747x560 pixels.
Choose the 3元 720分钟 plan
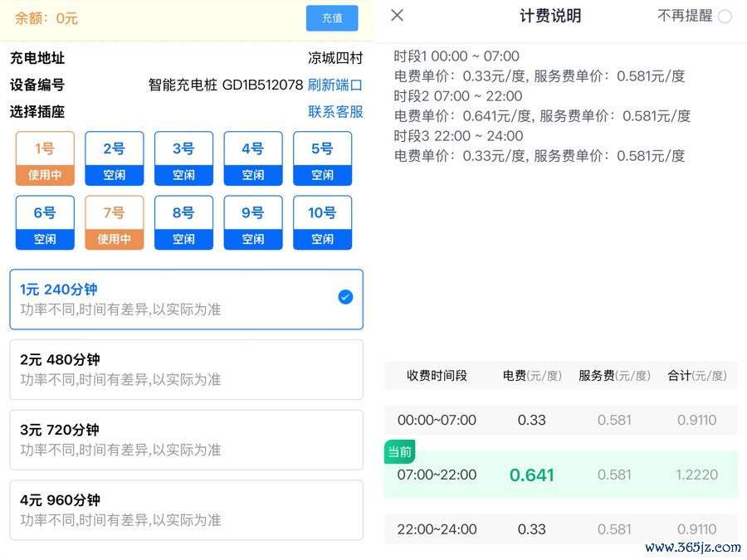pyautogui.click(x=186, y=440)
